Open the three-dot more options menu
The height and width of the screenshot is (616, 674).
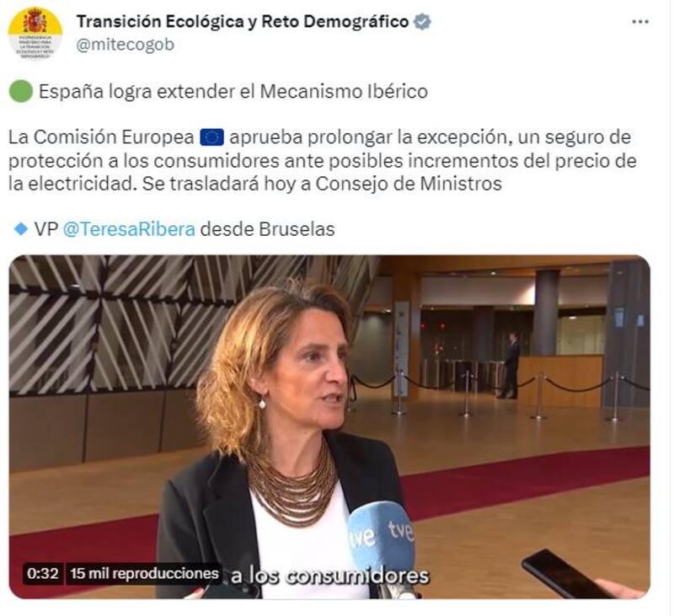pos(640,22)
